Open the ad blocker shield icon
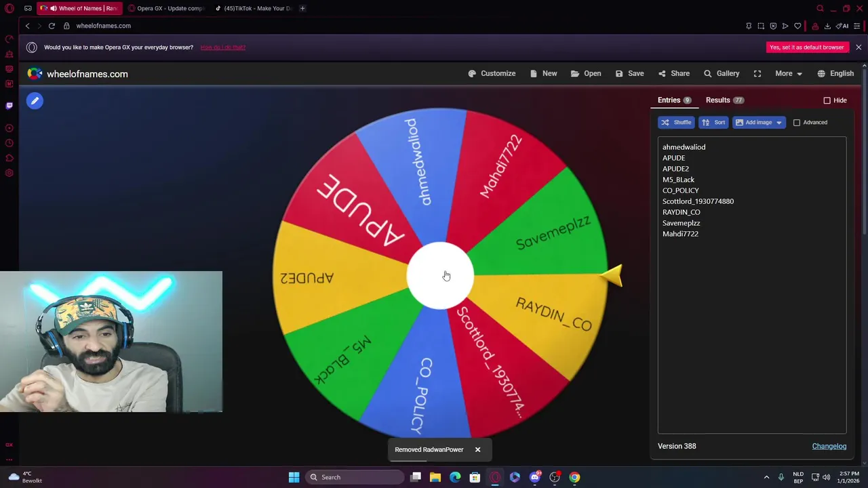 [x=773, y=26]
